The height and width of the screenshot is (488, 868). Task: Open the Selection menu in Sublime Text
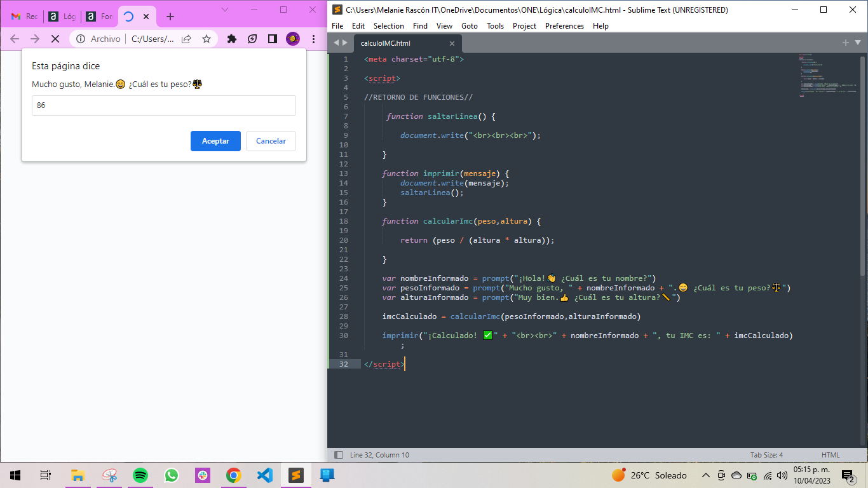coord(389,26)
